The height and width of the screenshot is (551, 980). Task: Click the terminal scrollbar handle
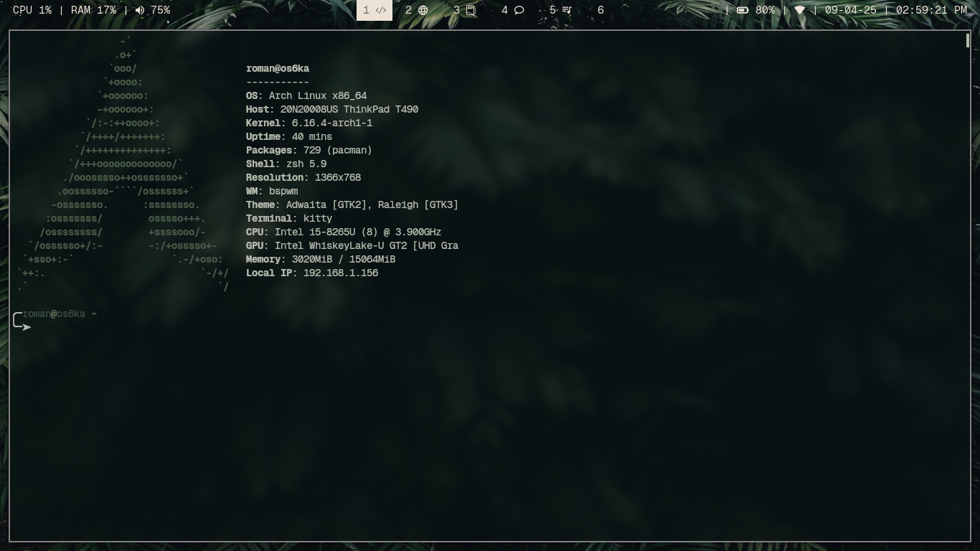click(x=967, y=41)
